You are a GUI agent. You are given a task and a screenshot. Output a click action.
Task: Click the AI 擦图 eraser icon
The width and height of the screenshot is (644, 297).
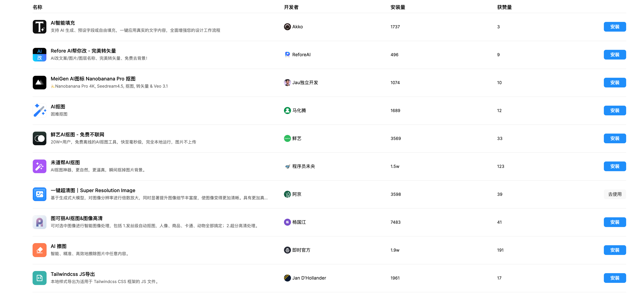(40, 250)
